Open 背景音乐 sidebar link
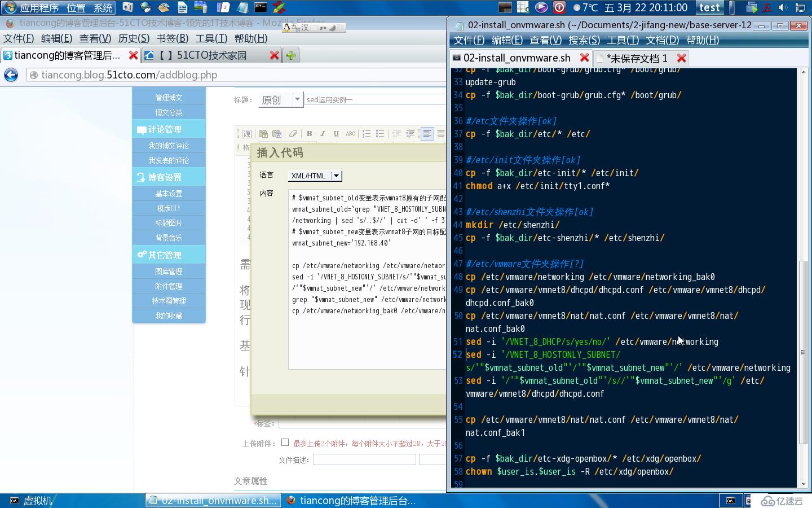This screenshot has height=508, width=812. pos(169,238)
